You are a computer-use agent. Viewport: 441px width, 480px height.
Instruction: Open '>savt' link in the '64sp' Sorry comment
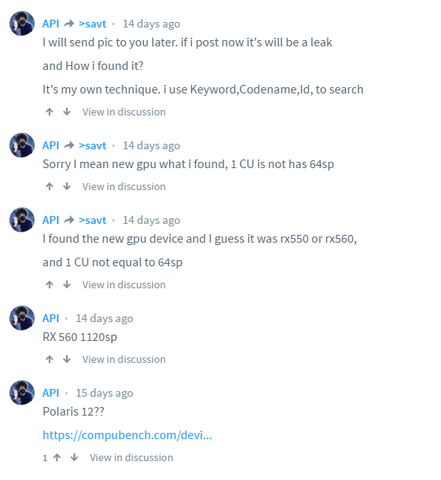coord(92,146)
